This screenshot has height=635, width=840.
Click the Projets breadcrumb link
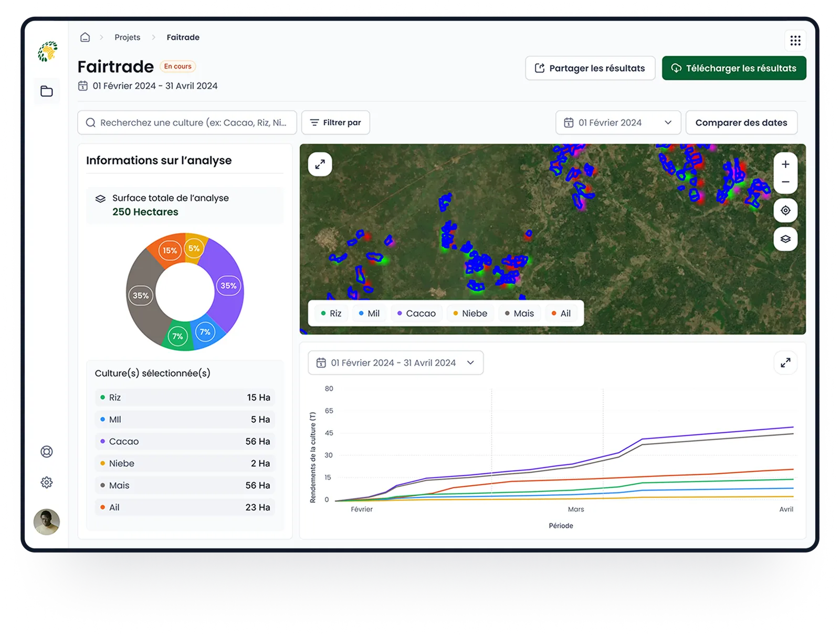point(128,37)
